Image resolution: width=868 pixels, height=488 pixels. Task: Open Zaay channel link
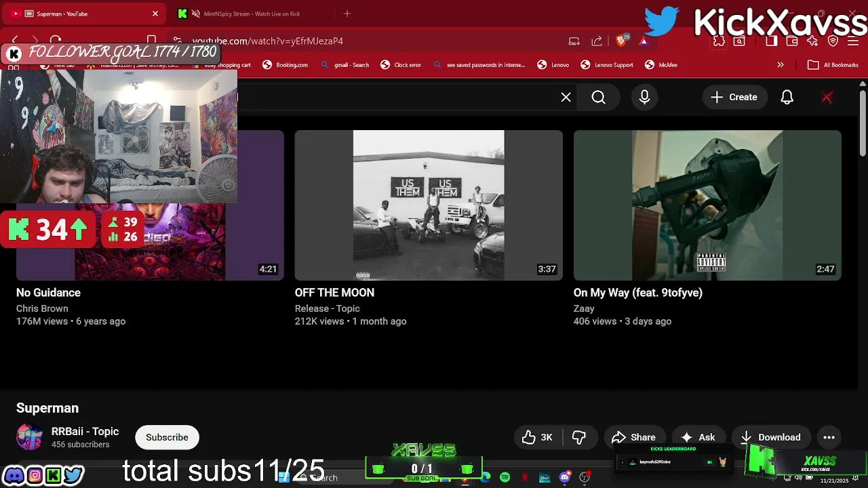[x=584, y=308]
